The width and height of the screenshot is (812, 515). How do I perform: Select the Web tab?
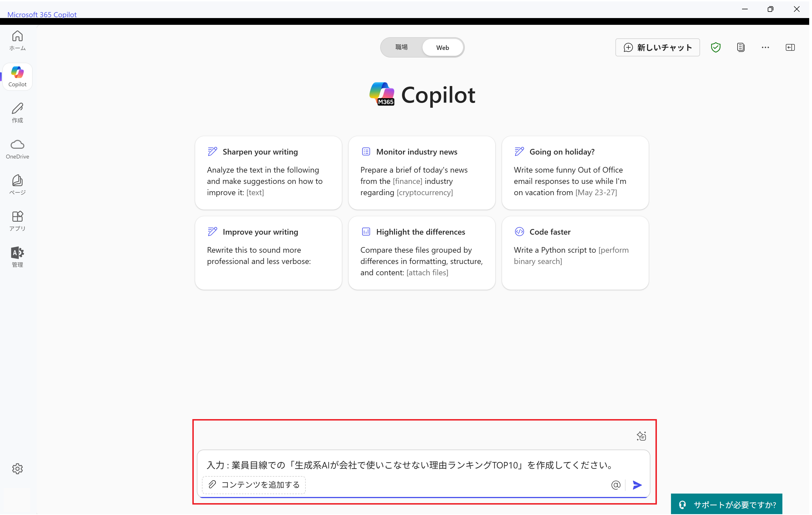443,47
